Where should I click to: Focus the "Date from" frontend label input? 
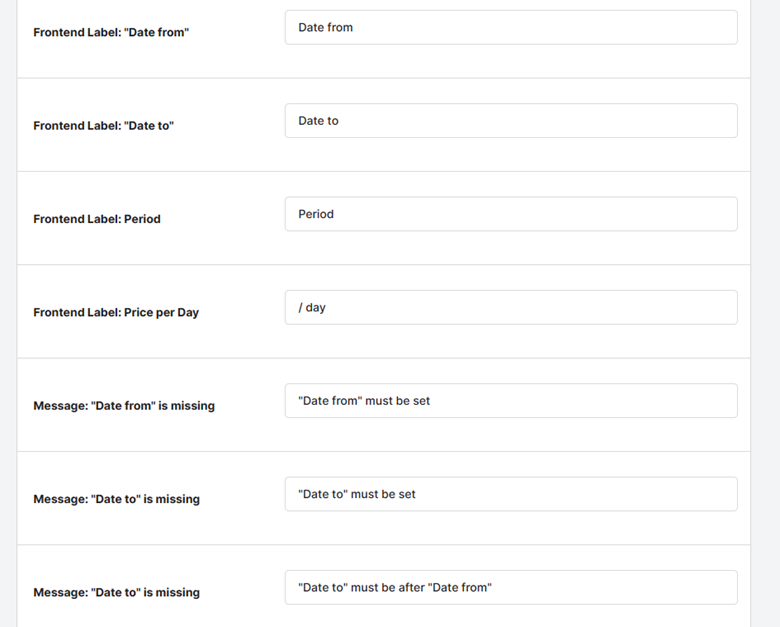(x=511, y=27)
